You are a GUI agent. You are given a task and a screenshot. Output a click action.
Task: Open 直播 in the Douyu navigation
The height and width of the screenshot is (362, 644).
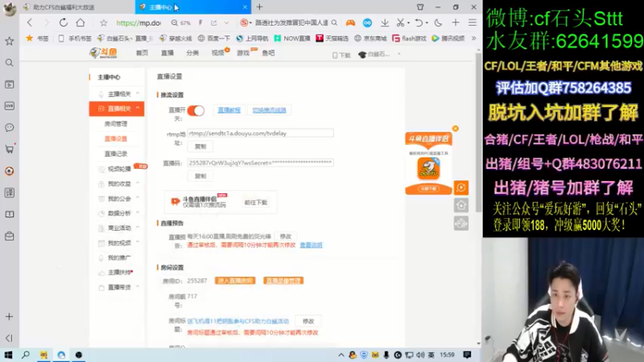[167, 53]
